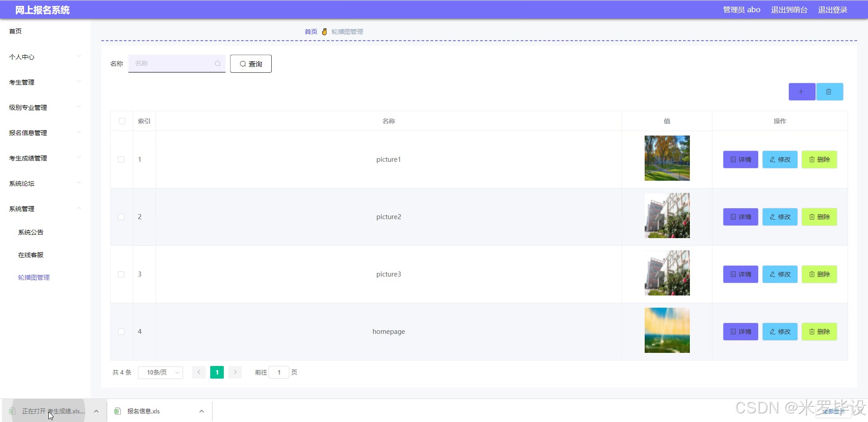Go to the next page arrow
Screen dimensions: 868x422
pos(235,372)
